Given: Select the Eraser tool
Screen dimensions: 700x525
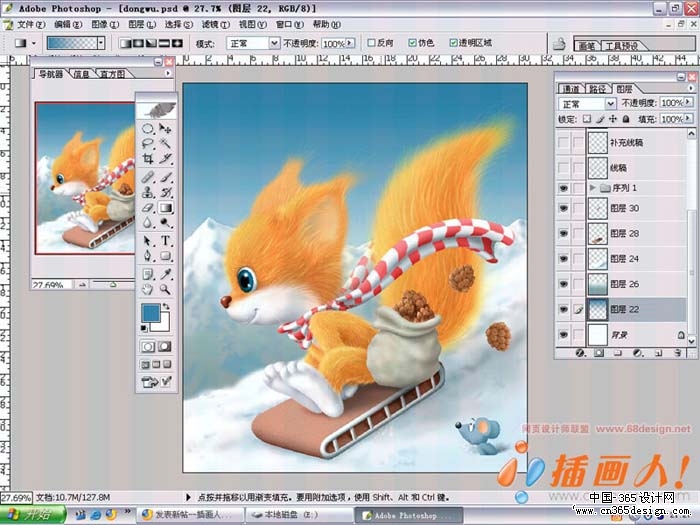Looking at the screenshot, I should click(148, 208).
